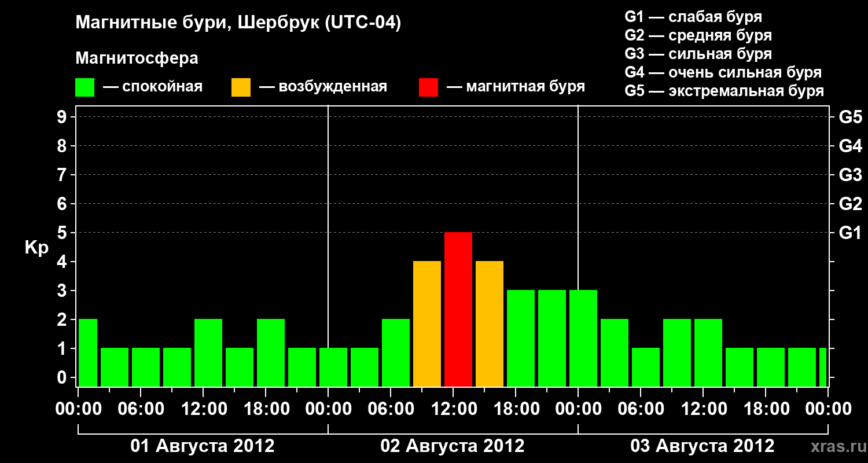
Task: Select the red Kp 5 bar on 02 Августа
Action: pos(458,309)
